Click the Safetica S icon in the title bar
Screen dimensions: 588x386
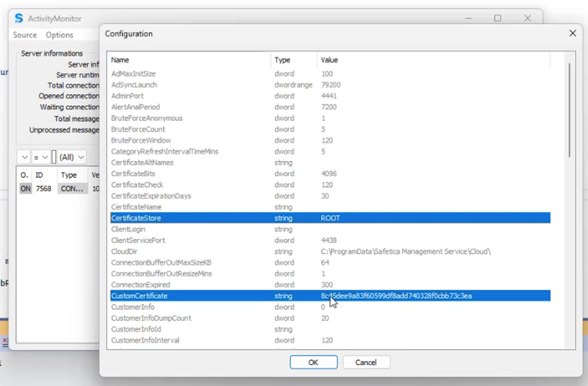click(x=19, y=18)
